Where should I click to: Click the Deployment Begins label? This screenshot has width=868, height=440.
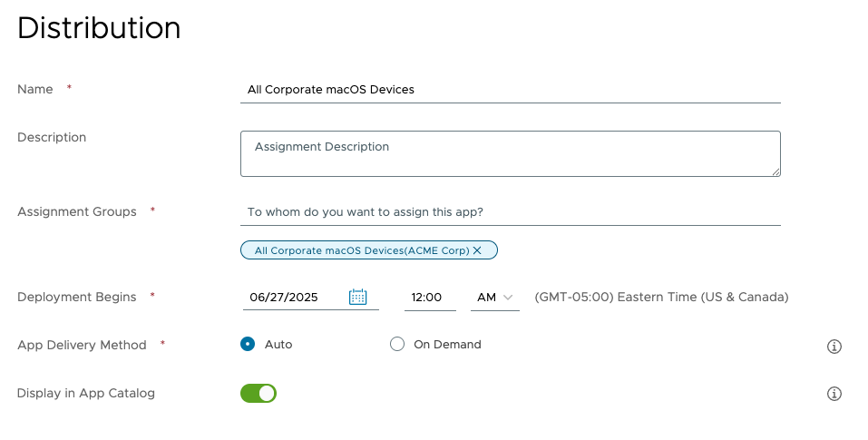click(x=77, y=297)
